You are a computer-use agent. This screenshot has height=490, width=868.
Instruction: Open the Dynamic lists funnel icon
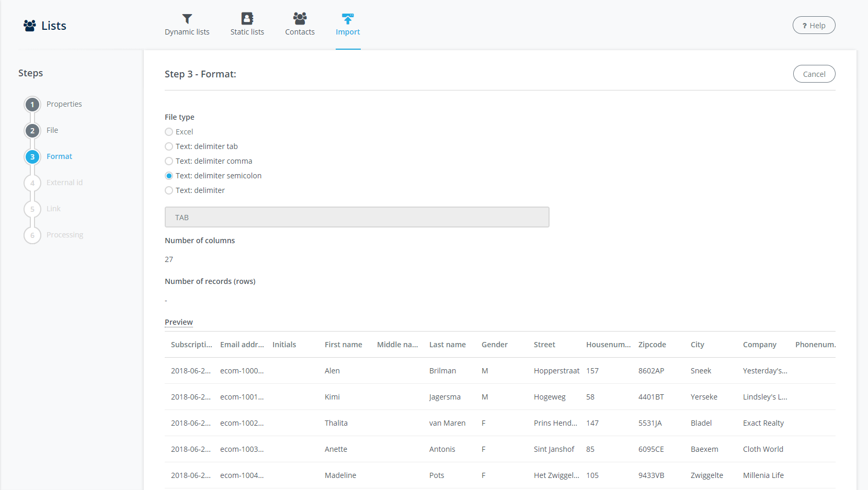187,19
